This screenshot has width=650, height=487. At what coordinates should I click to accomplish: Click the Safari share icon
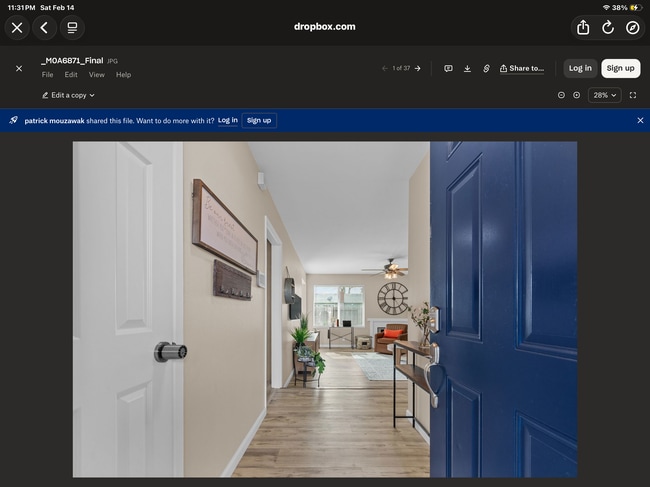(x=583, y=28)
